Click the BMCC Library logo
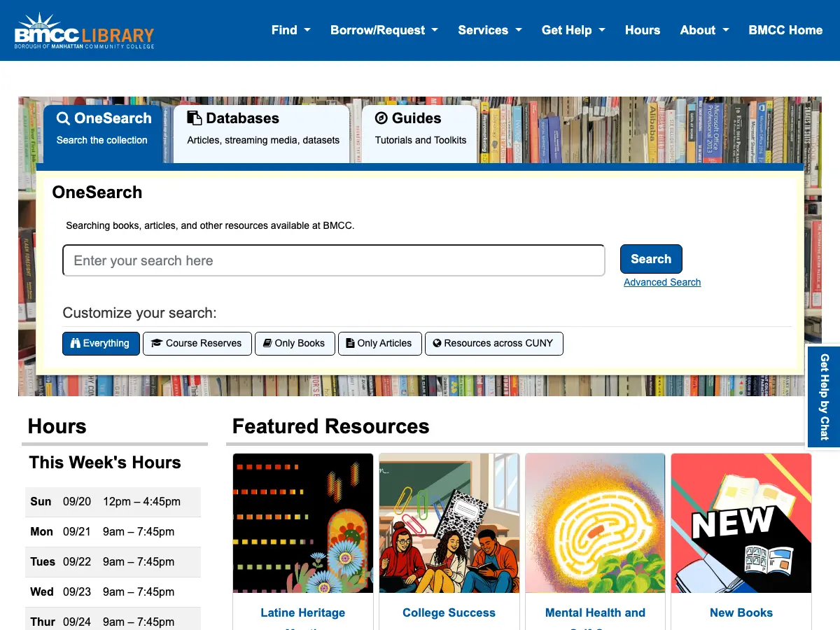840x630 pixels. point(84,30)
